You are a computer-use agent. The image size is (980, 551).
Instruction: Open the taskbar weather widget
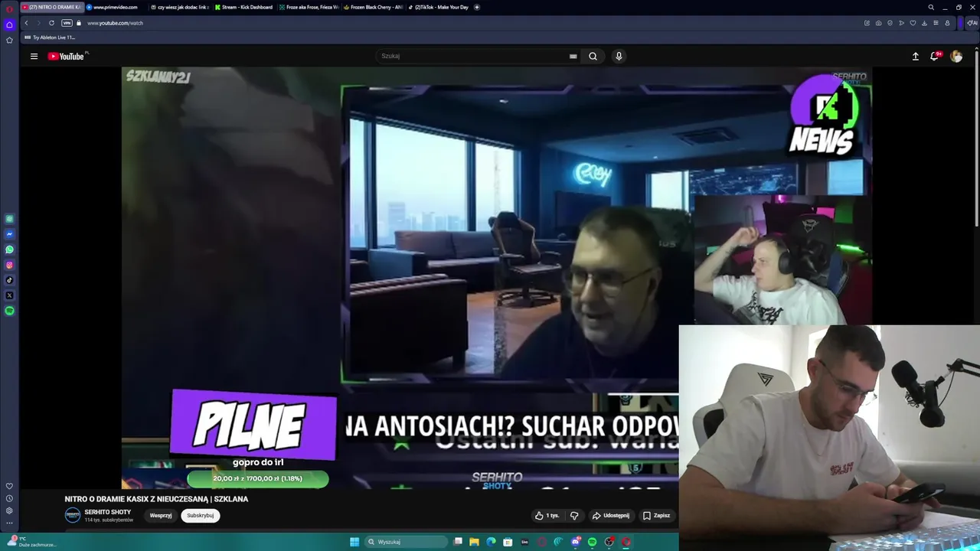32,541
